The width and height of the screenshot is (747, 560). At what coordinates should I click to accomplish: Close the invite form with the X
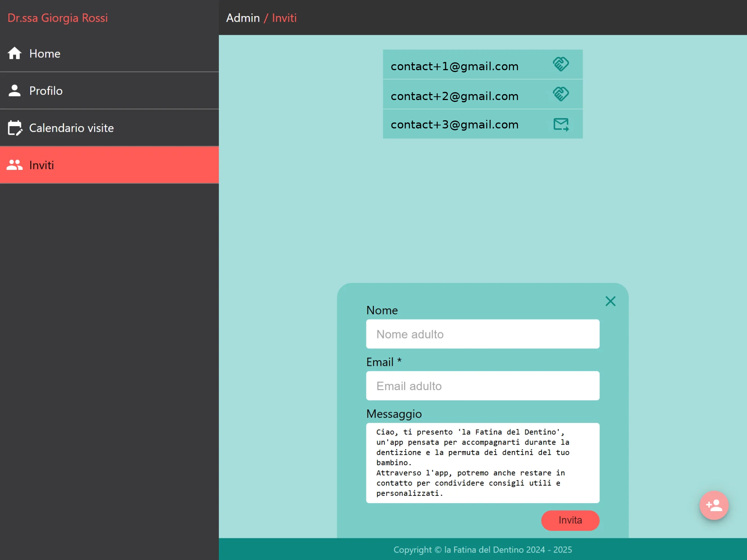[x=610, y=301]
